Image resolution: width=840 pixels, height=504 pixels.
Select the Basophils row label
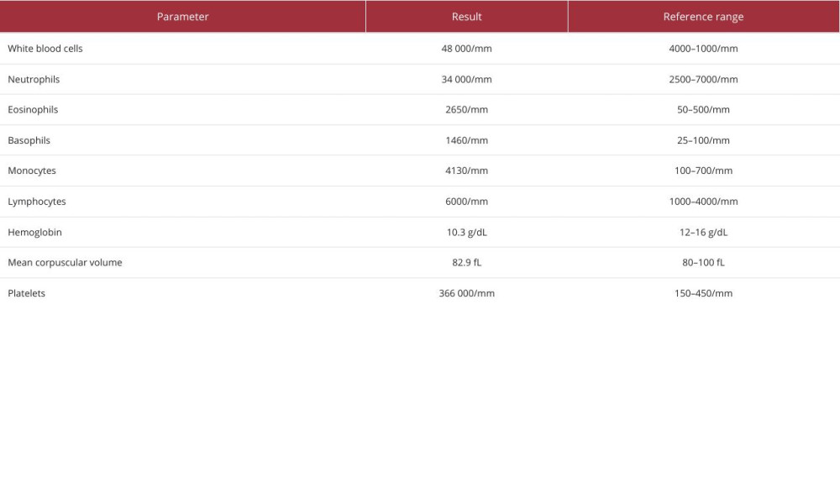pos(29,140)
